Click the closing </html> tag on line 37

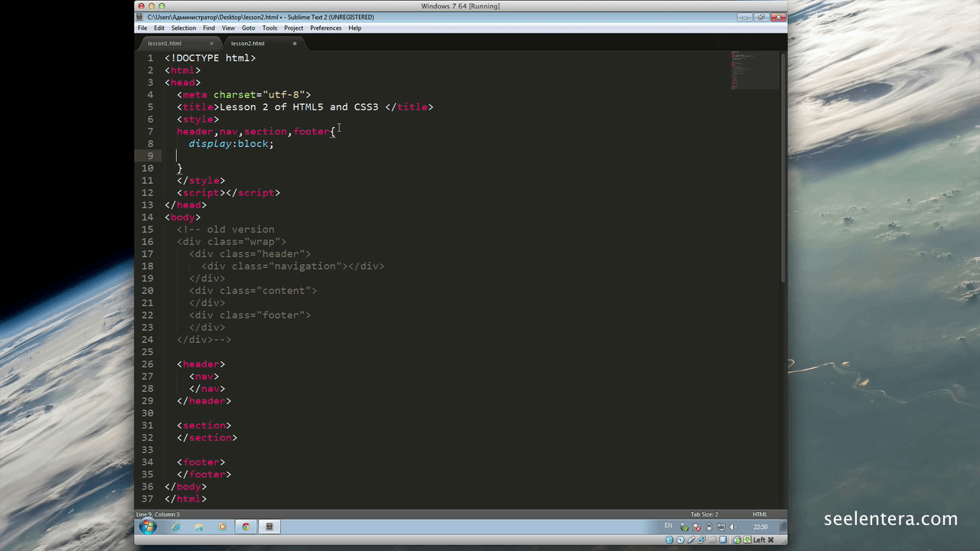[185, 499]
